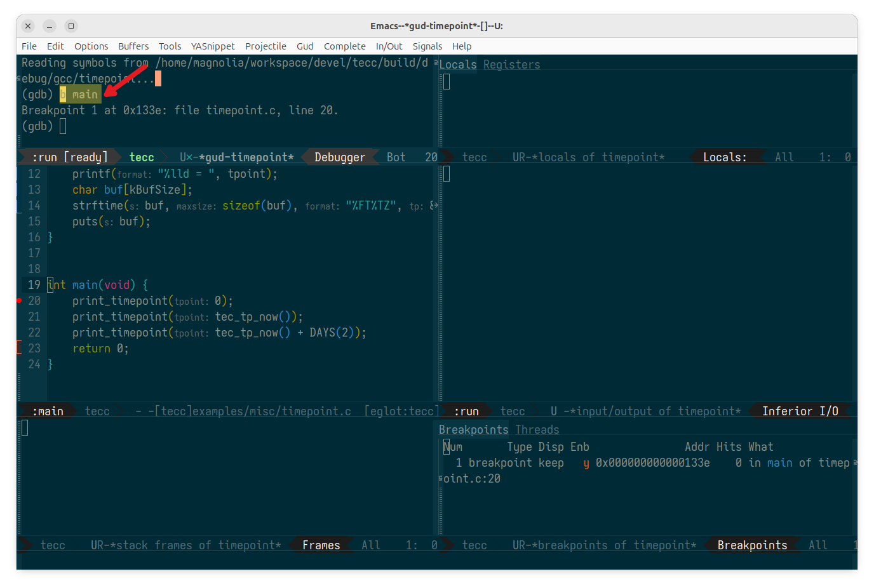The width and height of the screenshot is (874, 588).
Task: Click the 'b main' command text in gdb
Action: (79, 95)
